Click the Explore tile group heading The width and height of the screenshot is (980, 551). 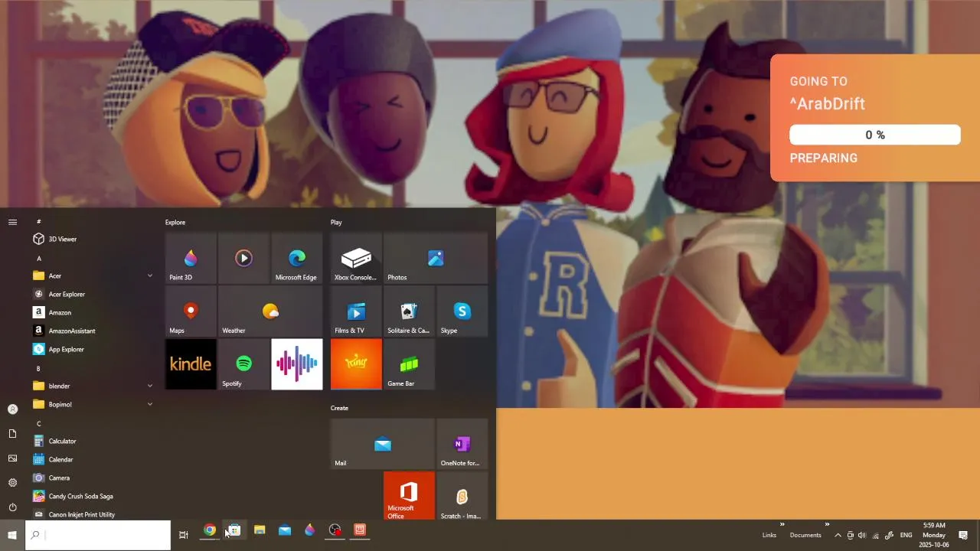(x=175, y=222)
